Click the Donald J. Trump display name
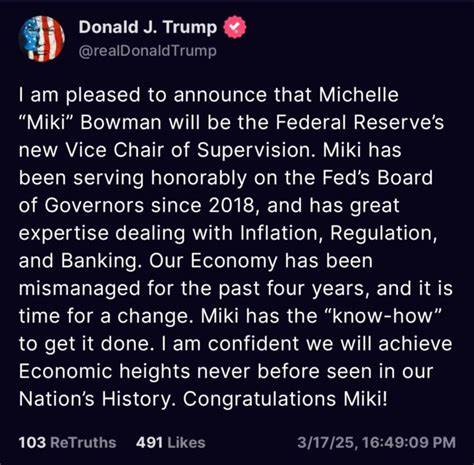Screen dimensions: 474x465 click(x=148, y=27)
